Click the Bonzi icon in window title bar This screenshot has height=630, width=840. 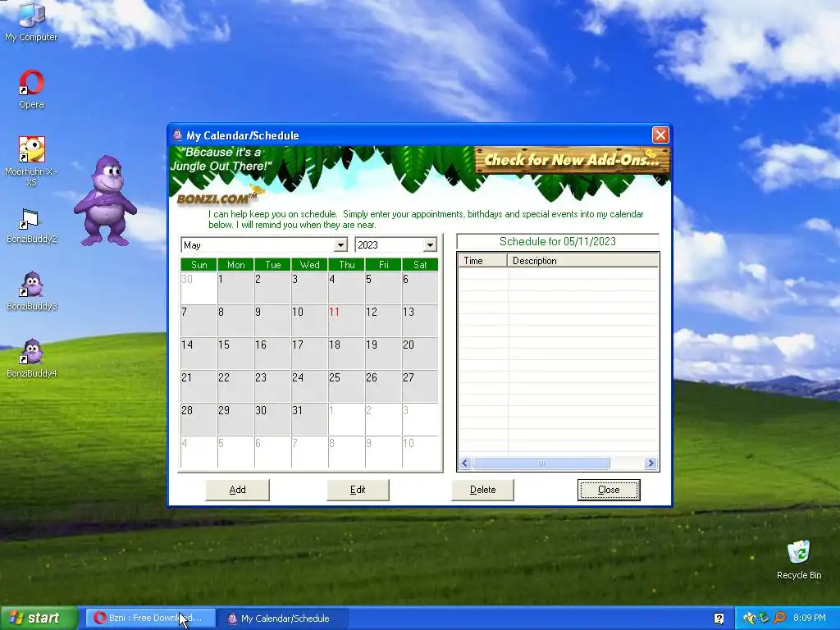click(x=177, y=135)
